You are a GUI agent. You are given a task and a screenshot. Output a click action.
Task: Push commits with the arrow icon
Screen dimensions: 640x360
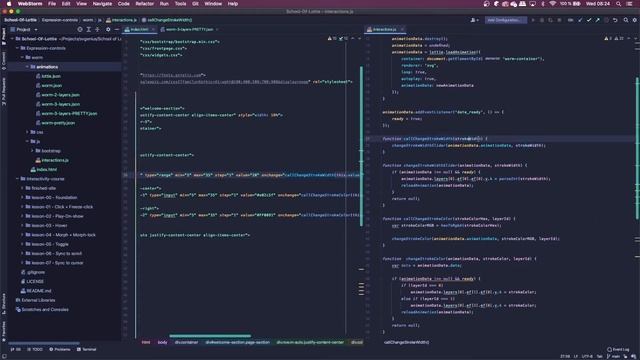[598, 20]
